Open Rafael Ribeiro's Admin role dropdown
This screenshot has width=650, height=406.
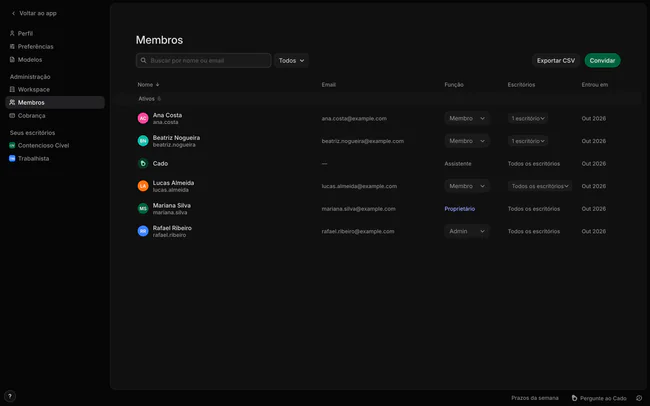pyautogui.click(x=467, y=231)
